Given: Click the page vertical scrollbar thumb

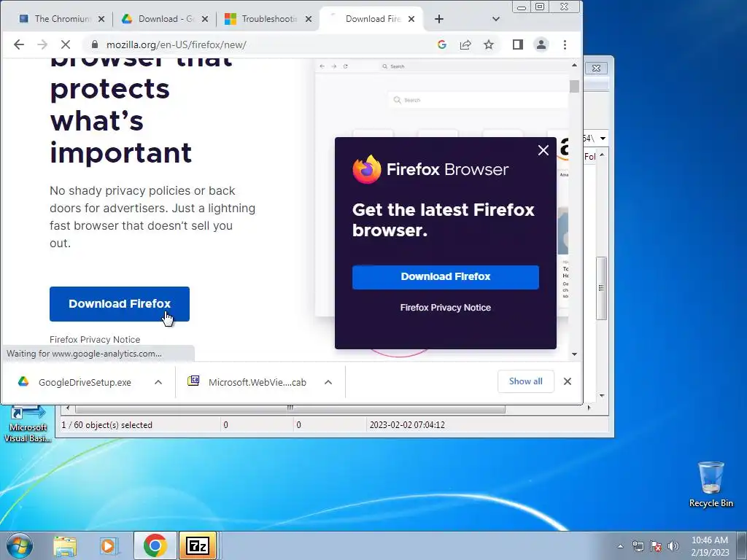Looking at the screenshot, I should [x=574, y=86].
